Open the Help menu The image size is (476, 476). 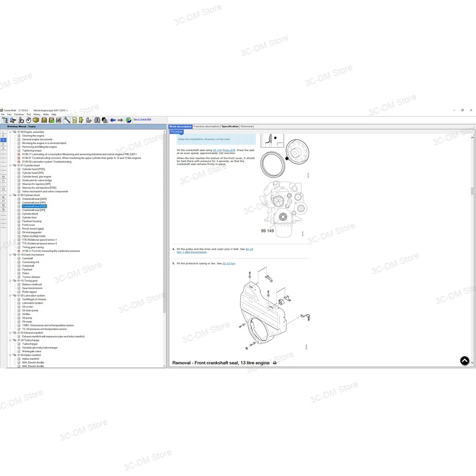point(54,114)
